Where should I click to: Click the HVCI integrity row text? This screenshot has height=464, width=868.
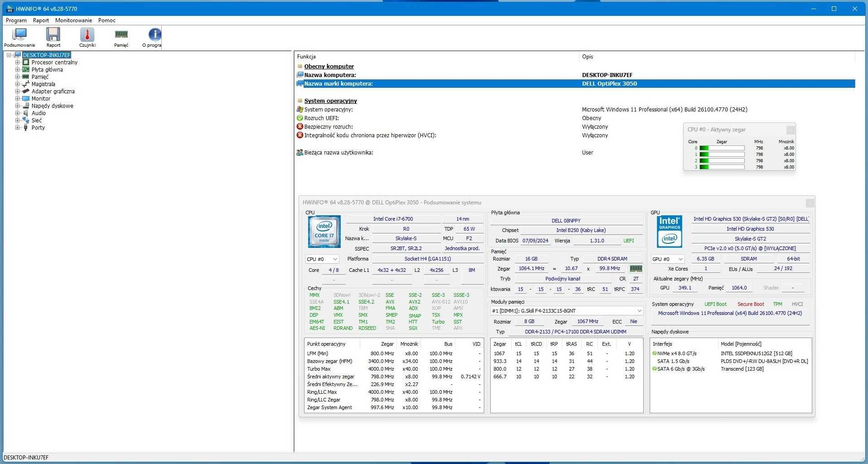pos(370,135)
